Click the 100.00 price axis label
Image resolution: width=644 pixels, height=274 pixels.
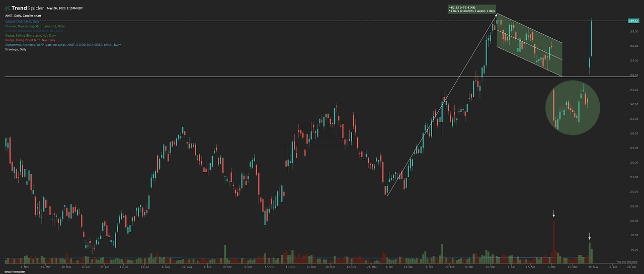tap(633, 221)
